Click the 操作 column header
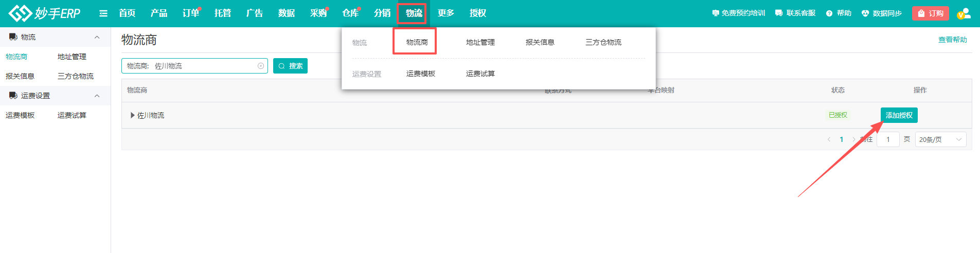Viewport: 980px width, 253px height. [x=920, y=90]
